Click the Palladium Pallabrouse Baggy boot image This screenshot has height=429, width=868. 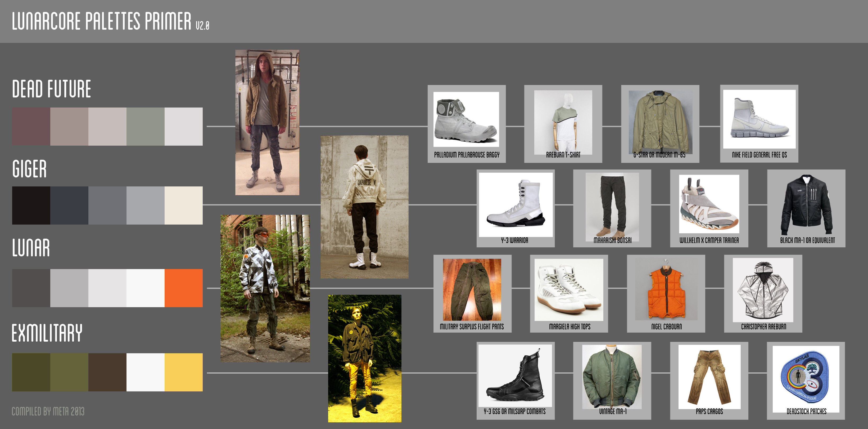(x=466, y=119)
